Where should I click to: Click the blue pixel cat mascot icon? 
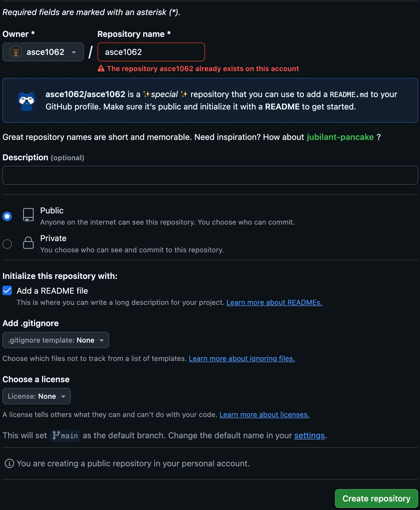point(27,101)
